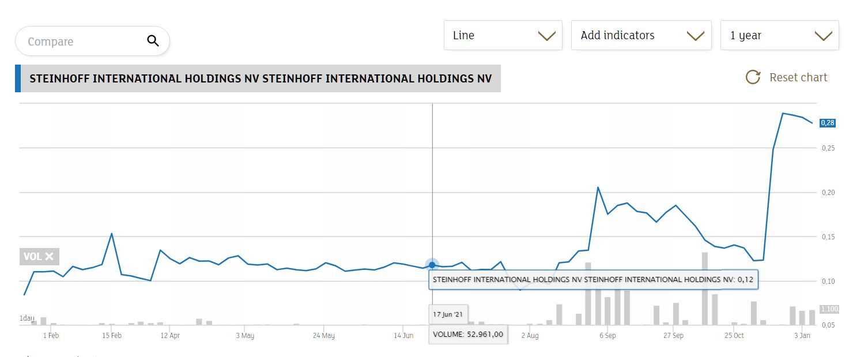868x357 pixels.
Task: Click the 17 Jun '21 date label box
Action: tap(448, 314)
